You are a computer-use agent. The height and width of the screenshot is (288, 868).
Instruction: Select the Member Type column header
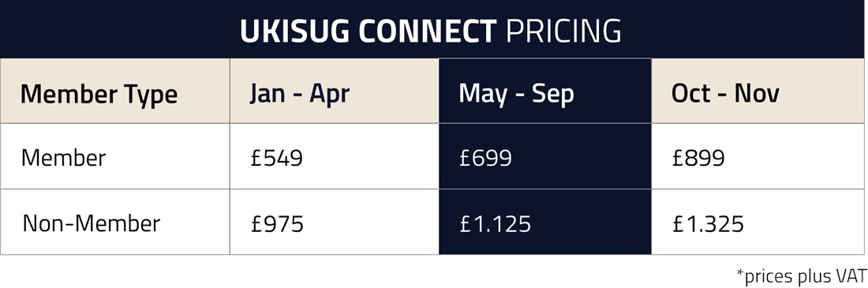(x=99, y=95)
